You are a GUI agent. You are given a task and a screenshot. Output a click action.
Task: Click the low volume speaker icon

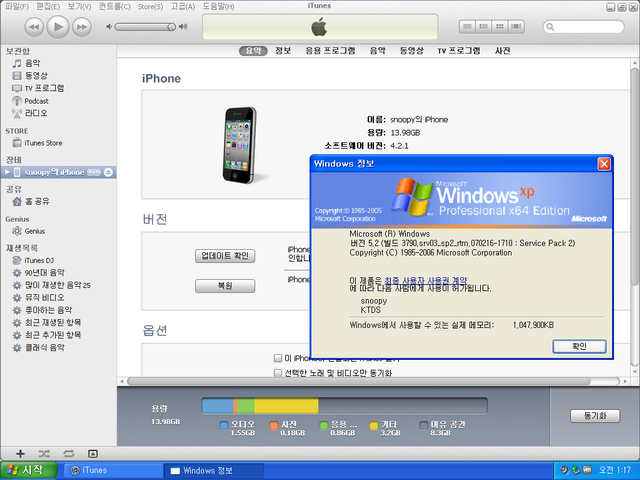tap(109, 27)
